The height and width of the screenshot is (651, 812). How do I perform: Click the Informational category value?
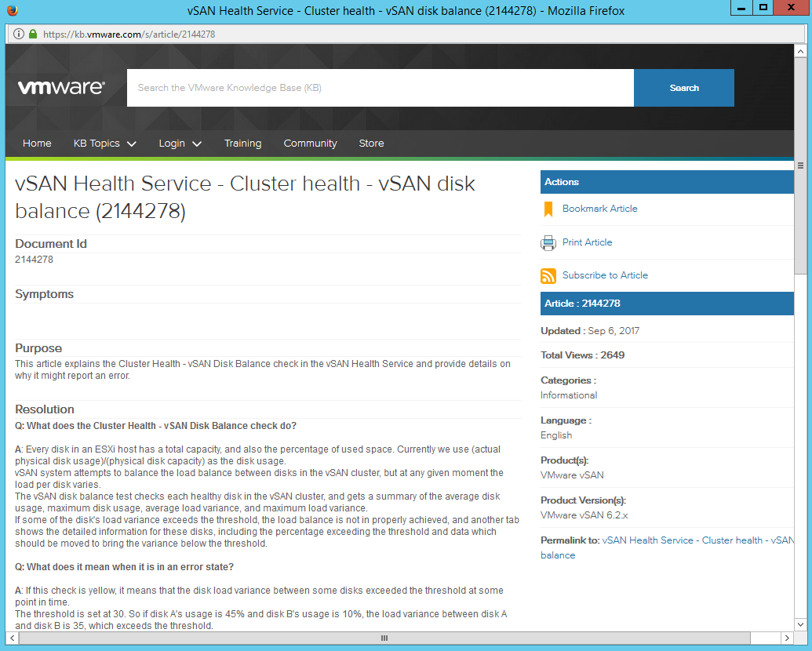click(x=569, y=395)
